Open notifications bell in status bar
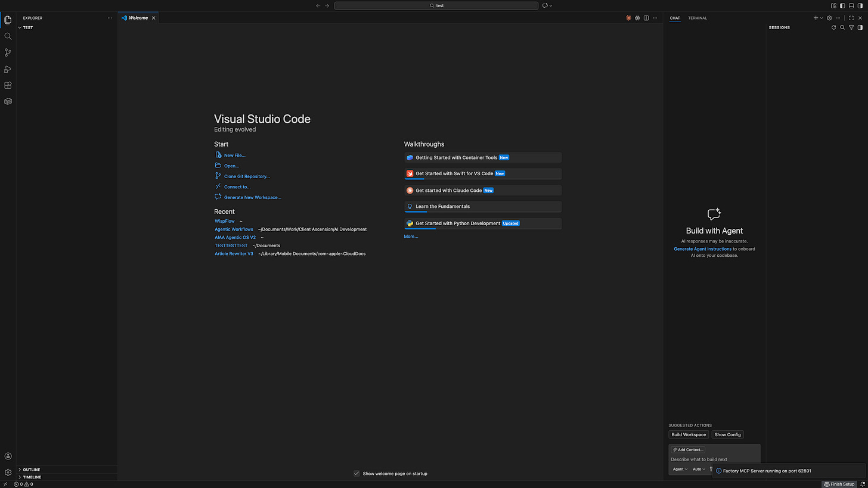Image resolution: width=868 pixels, height=488 pixels. pos(863,484)
